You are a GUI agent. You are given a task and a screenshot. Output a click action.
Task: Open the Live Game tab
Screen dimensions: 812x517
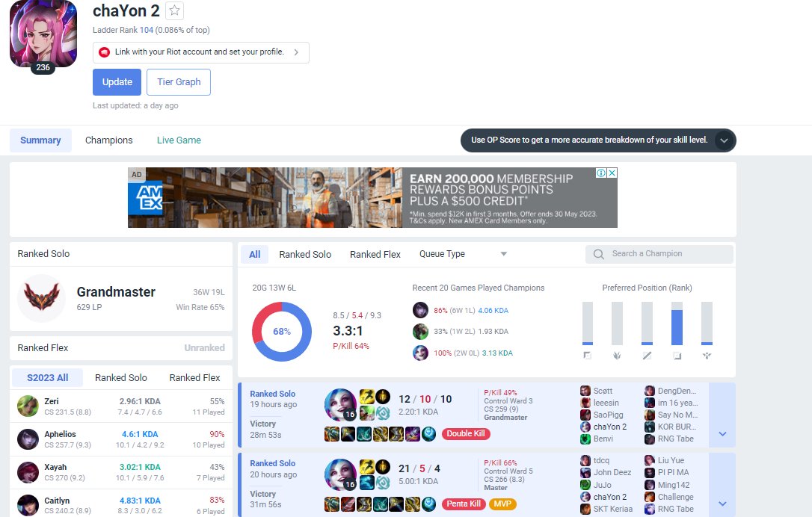(x=178, y=140)
